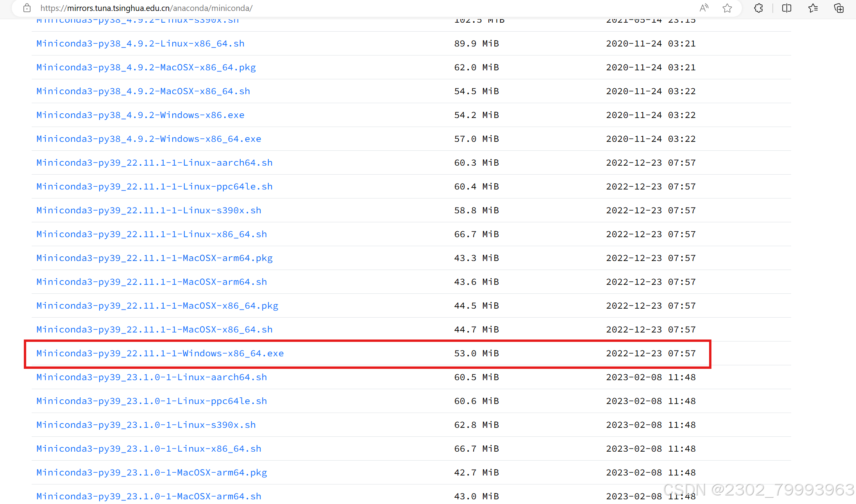Select Miniconda3-py38_4.9.2-Windows-x86_64.exe link

149,139
